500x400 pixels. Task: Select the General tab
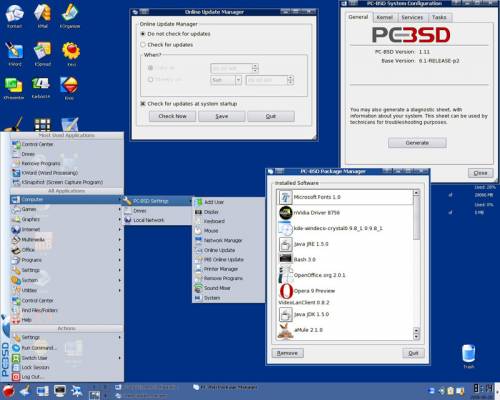[358, 17]
